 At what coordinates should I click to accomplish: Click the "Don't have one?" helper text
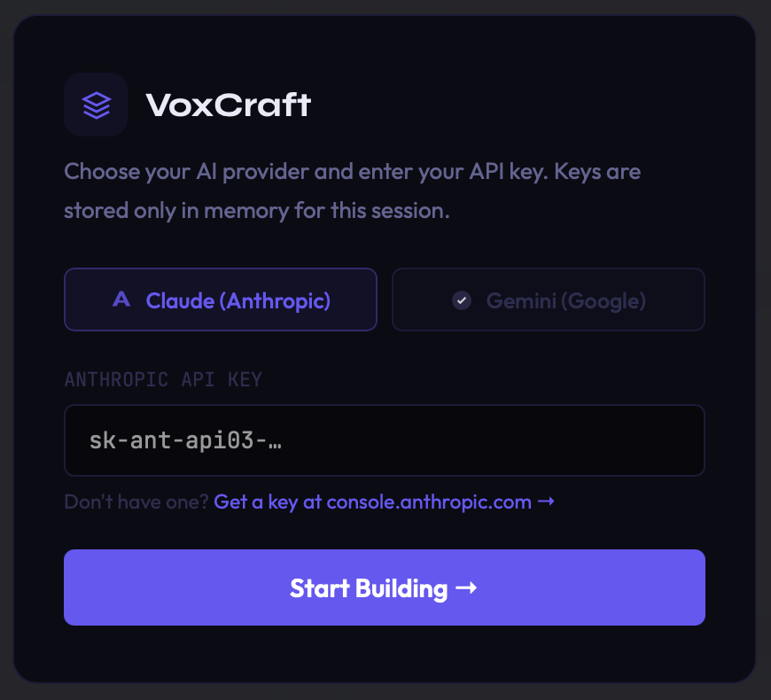coord(136,502)
